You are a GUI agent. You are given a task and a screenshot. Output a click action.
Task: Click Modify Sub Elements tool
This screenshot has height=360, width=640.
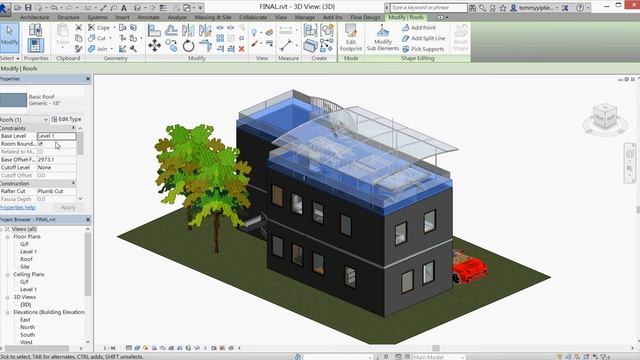[x=382, y=38]
